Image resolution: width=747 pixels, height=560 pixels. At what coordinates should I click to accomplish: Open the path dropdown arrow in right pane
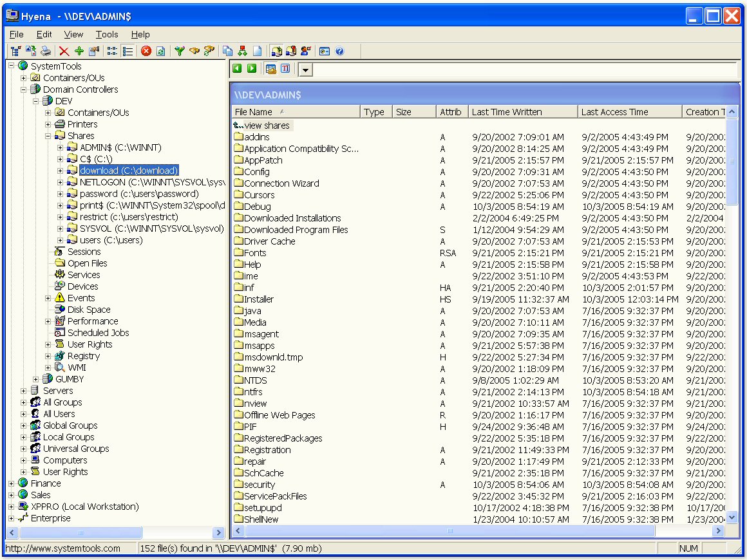[305, 70]
